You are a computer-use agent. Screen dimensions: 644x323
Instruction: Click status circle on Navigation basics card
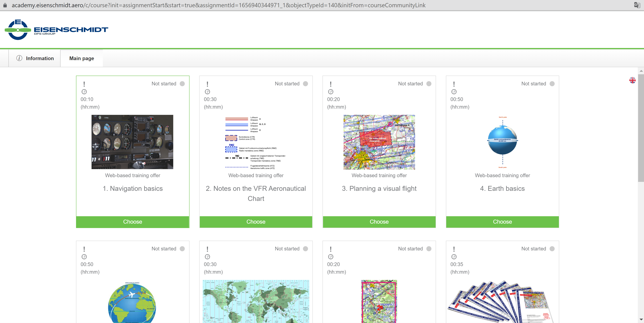[x=182, y=84]
